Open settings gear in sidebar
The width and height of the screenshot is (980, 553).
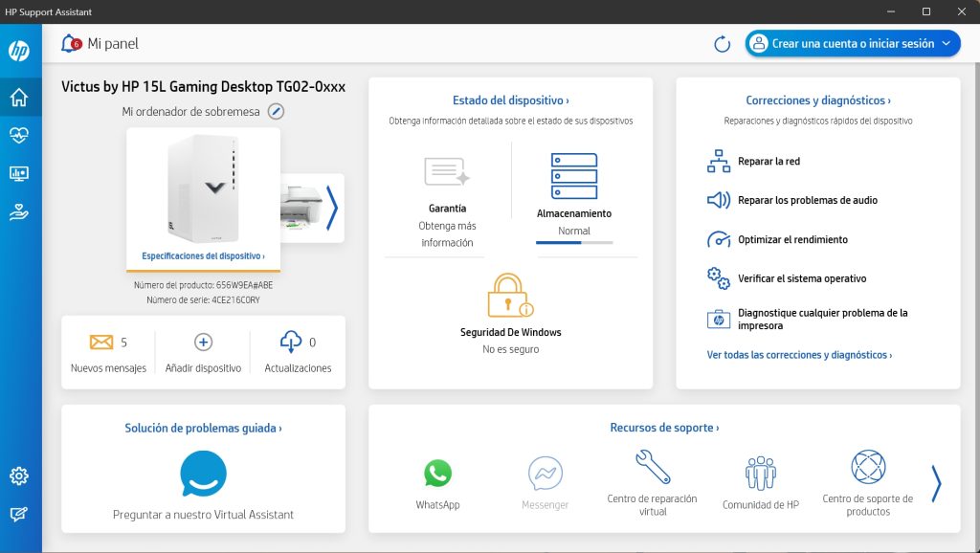pyautogui.click(x=19, y=476)
